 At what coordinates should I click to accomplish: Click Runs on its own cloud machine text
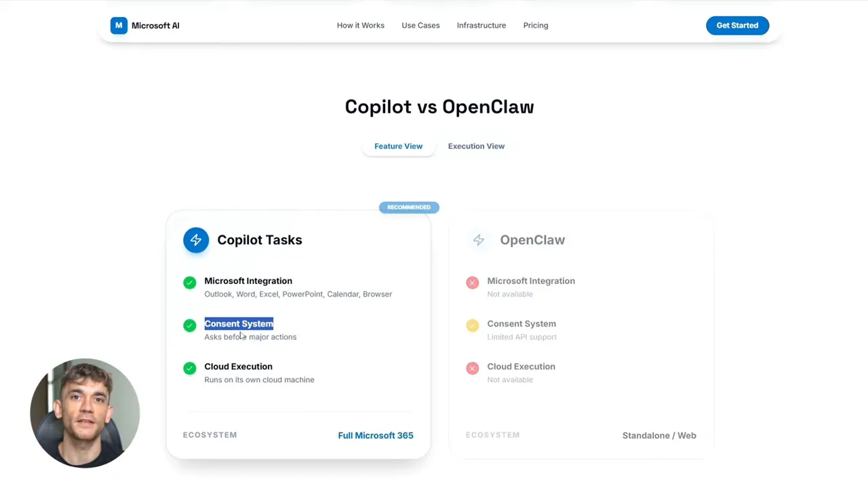[x=259, y=380]
